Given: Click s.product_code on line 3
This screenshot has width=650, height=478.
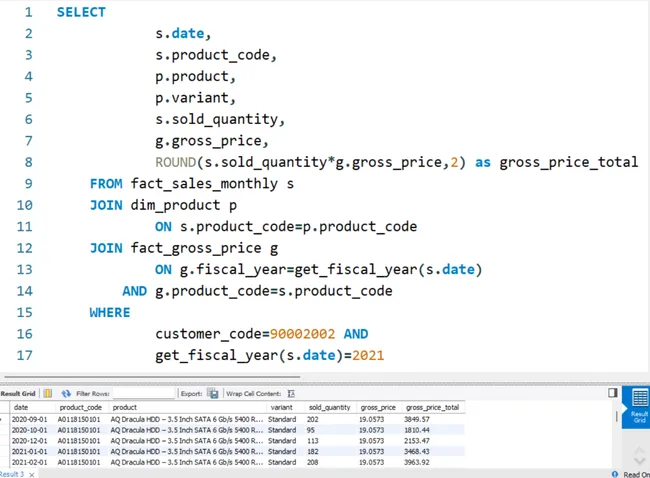Looking at the screenshot, I should coord(212,55).
